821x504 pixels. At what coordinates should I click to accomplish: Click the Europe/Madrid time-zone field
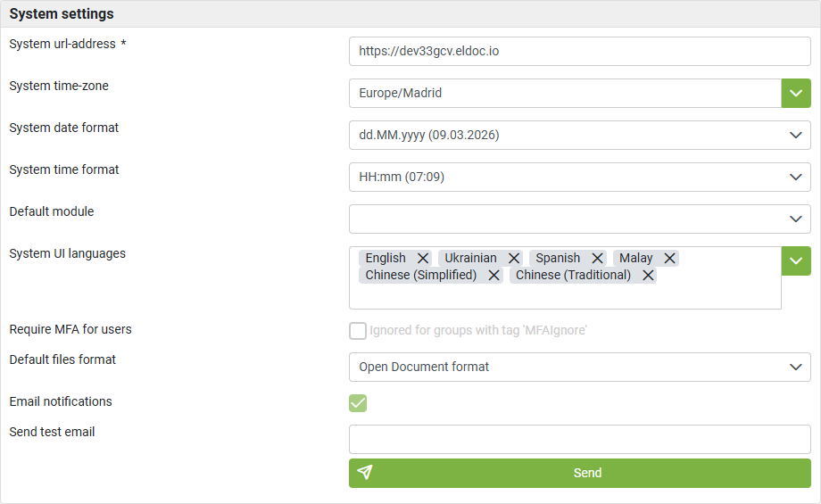(565, 93)
